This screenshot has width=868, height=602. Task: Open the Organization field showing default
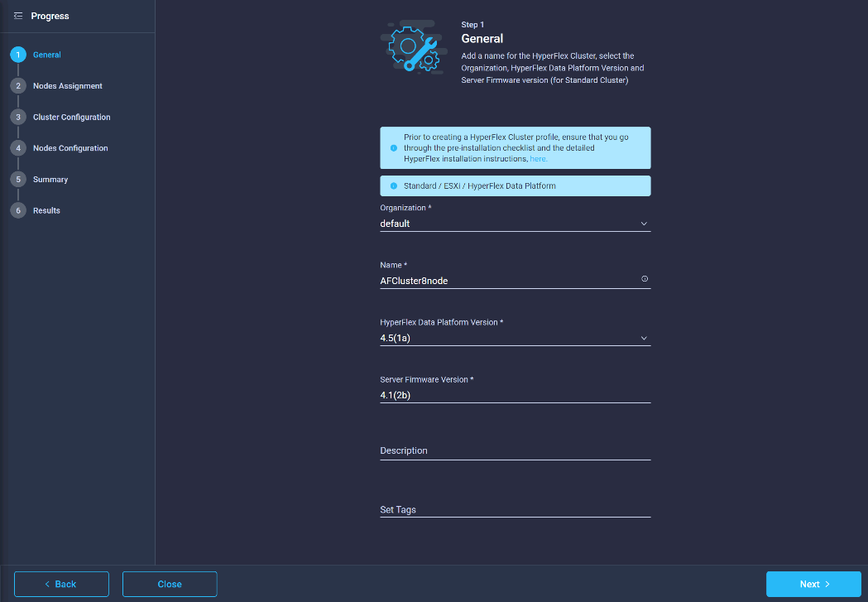515,224
